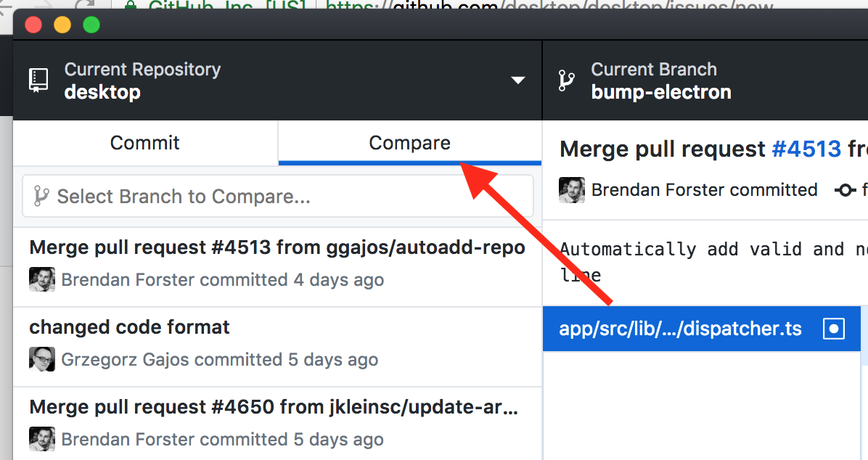868x460 pixels.
Task: Click the #4513 pull request link
Action: click(x=806, y=149)
